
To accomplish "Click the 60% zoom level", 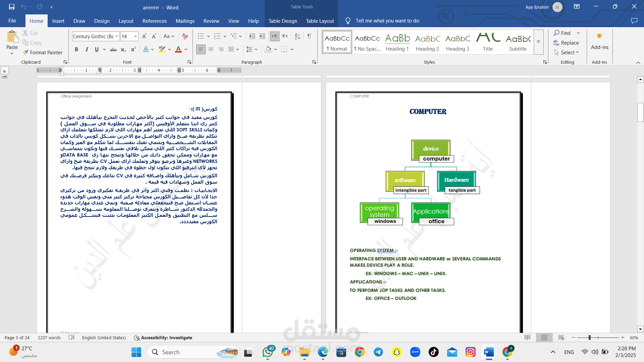I will coord(634,338).
